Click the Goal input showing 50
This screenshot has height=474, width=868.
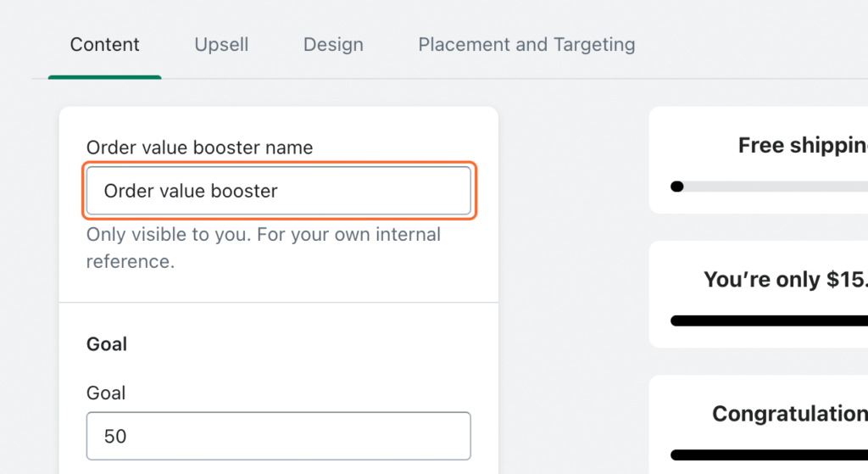(278, 436)
